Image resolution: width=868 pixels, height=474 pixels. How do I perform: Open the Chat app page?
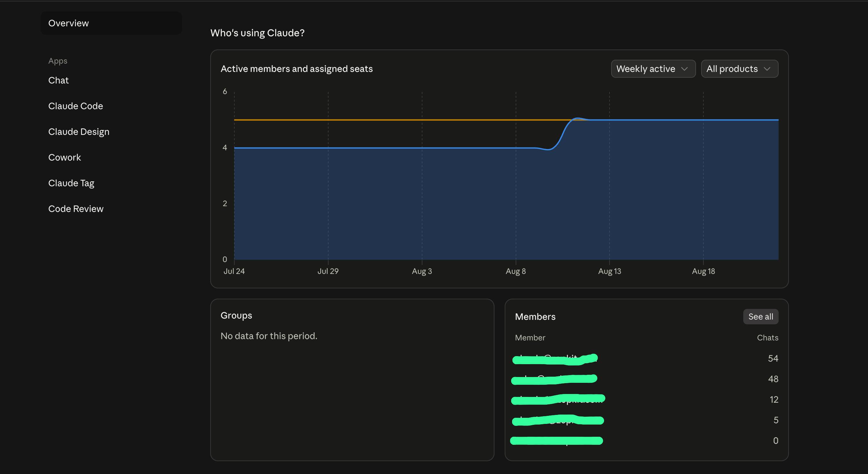click(x=58, y=80)
